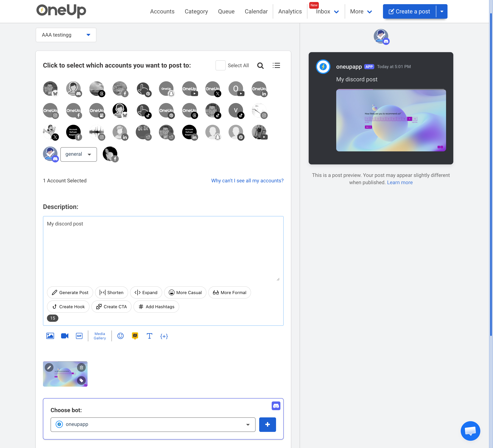Deselect the selected Discord account avatar

[50, 154]
